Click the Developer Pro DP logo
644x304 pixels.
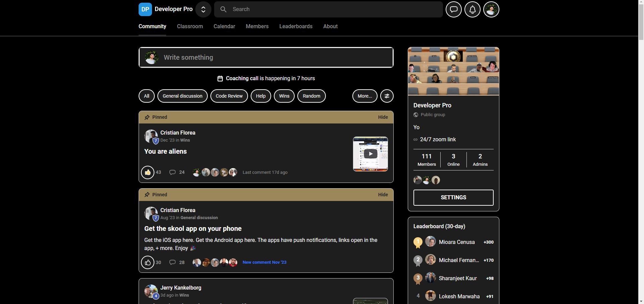point(145,9)
